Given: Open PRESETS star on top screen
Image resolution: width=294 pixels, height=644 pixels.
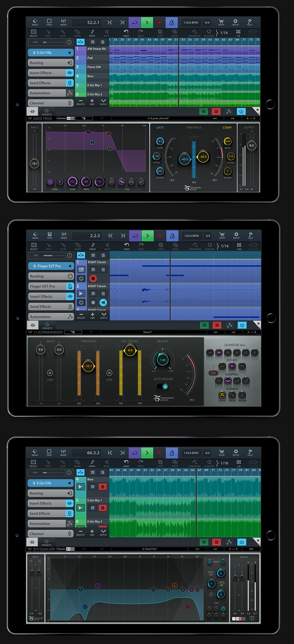Looking at the screenshot, I should coord(47,112).
